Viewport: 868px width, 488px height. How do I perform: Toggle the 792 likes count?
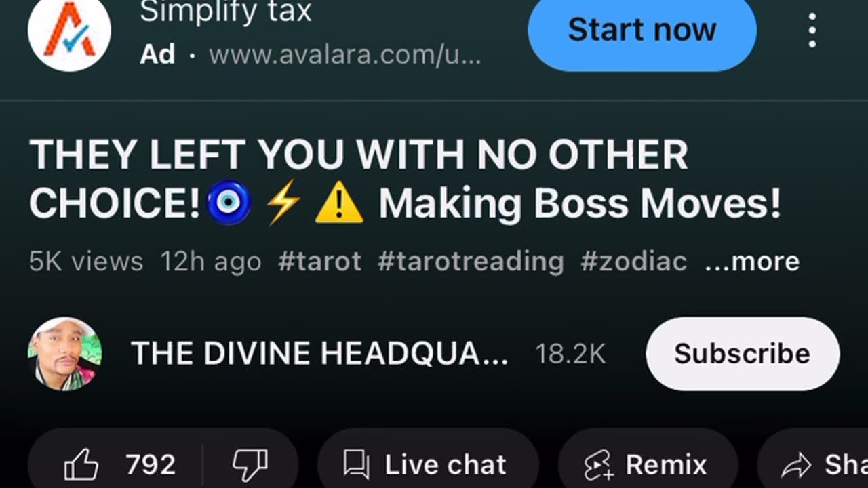pos(151,465)
